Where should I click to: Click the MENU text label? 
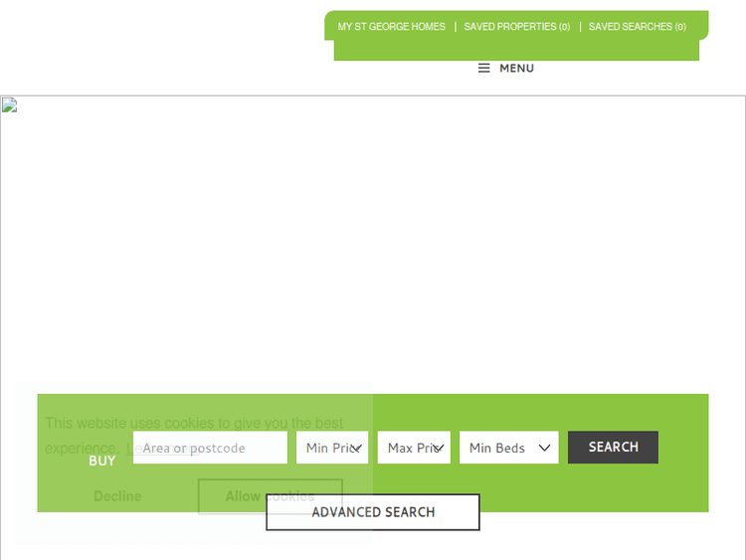[x=516, y=69]
